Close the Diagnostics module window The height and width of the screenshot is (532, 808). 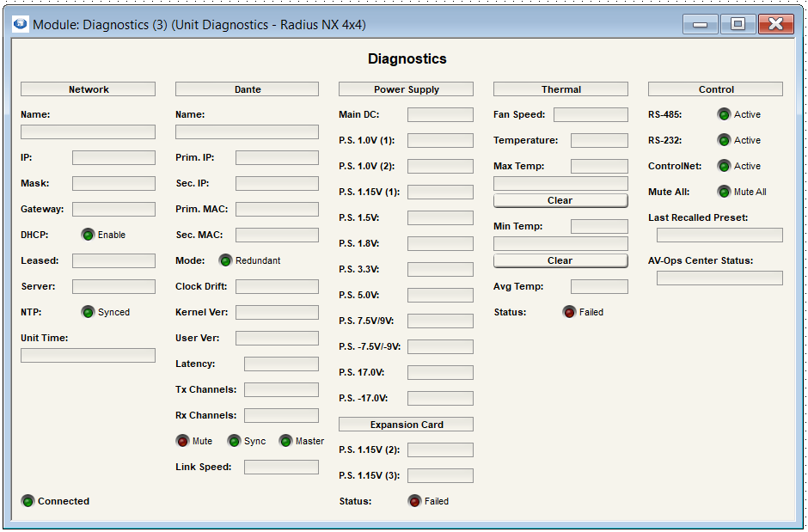[776, 24]
